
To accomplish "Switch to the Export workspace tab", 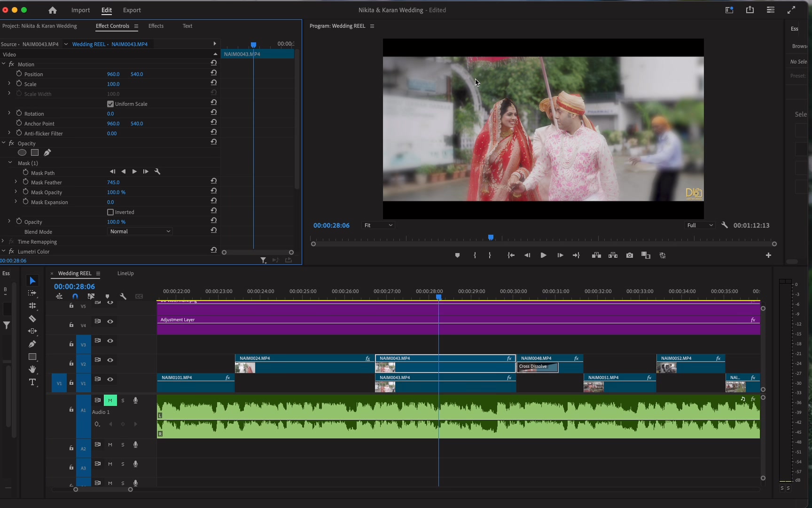I will point(132,10).
